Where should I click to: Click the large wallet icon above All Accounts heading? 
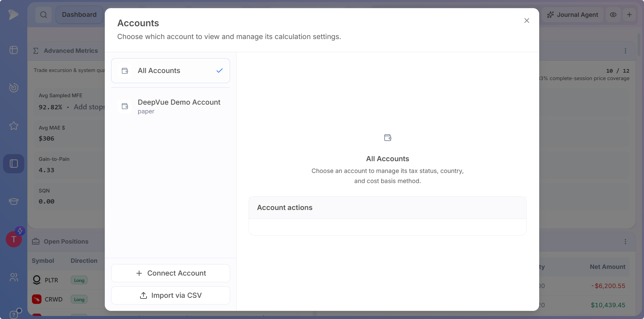(x=388, y=138)
